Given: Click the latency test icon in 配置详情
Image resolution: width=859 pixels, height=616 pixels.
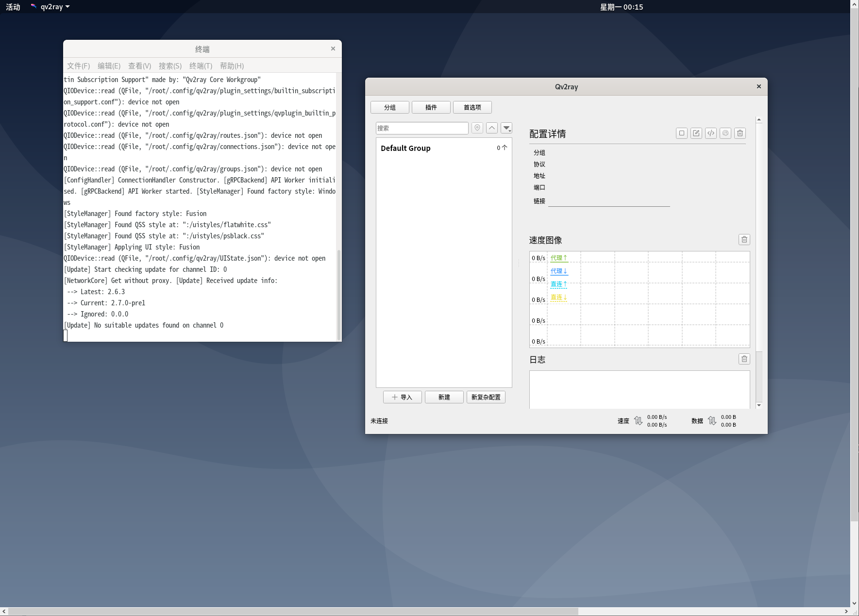Looking at the screenshot, I should (x=725, y=133).
